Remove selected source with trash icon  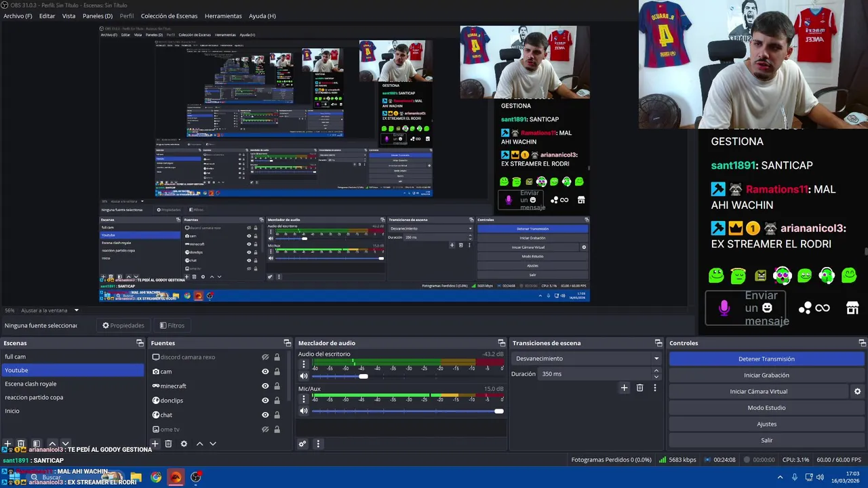tap(168, 444)
